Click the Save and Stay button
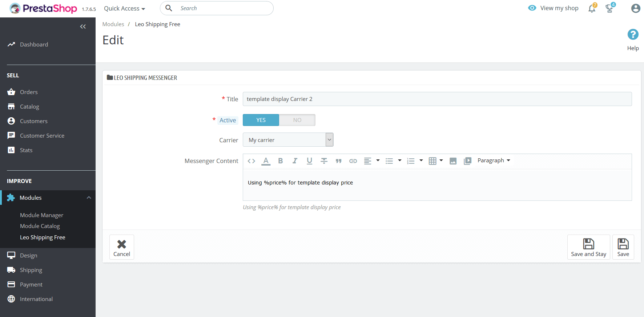 (x=588, y=247)
